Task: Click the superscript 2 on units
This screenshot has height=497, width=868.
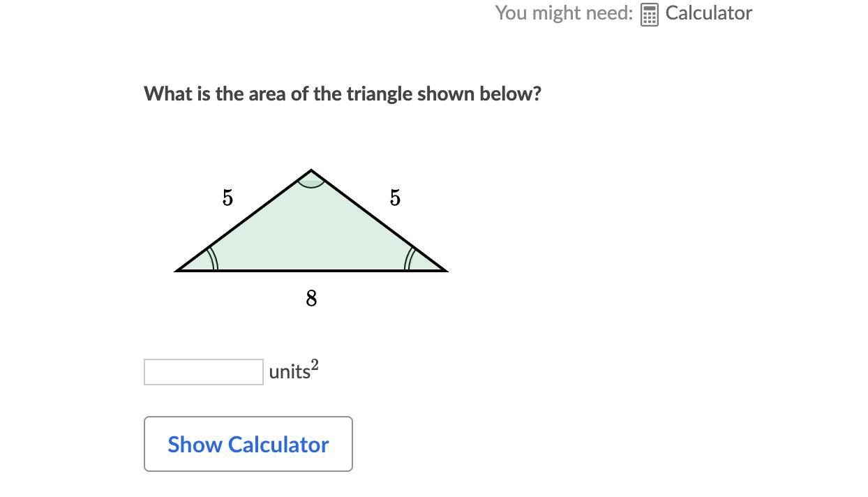Action: tap(315, 364)
